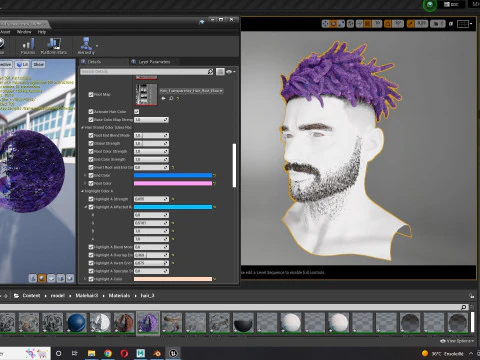This screenshot has width=480, height=360.
Task: Open the Window menu
Action: tap(24, 32)
